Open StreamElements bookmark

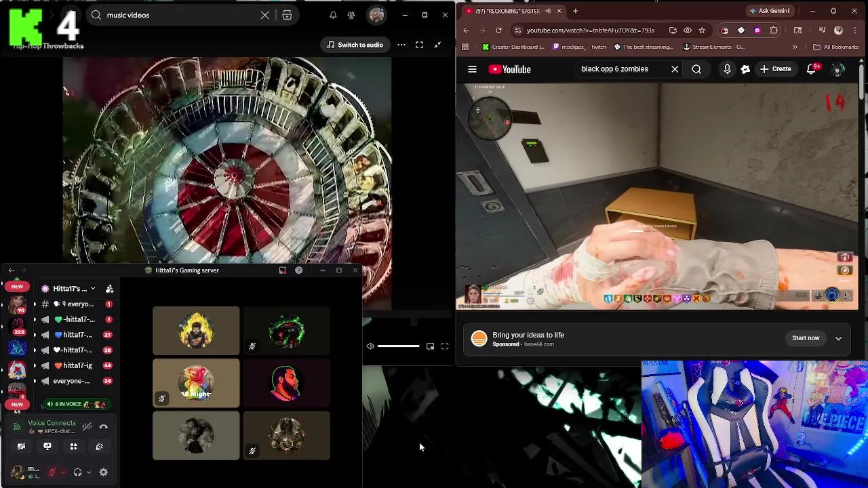(x=714, y=47)
